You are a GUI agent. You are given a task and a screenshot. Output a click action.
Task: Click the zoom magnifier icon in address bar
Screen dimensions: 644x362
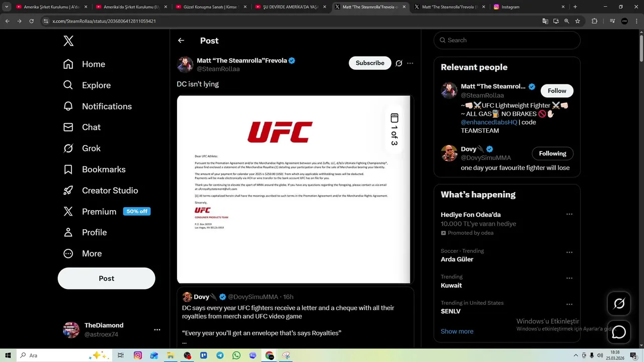567,21
